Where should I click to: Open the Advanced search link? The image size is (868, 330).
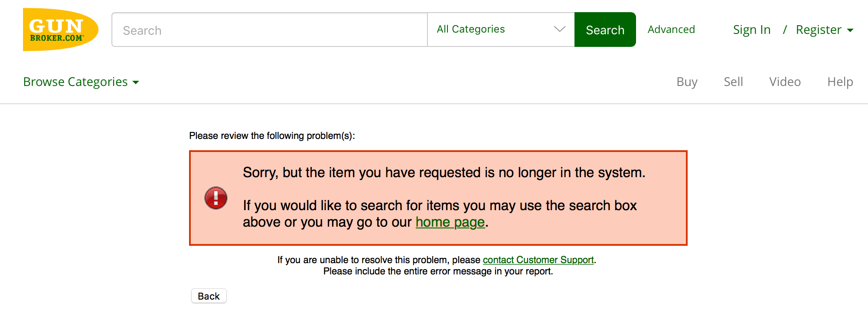tap(671, 30)
